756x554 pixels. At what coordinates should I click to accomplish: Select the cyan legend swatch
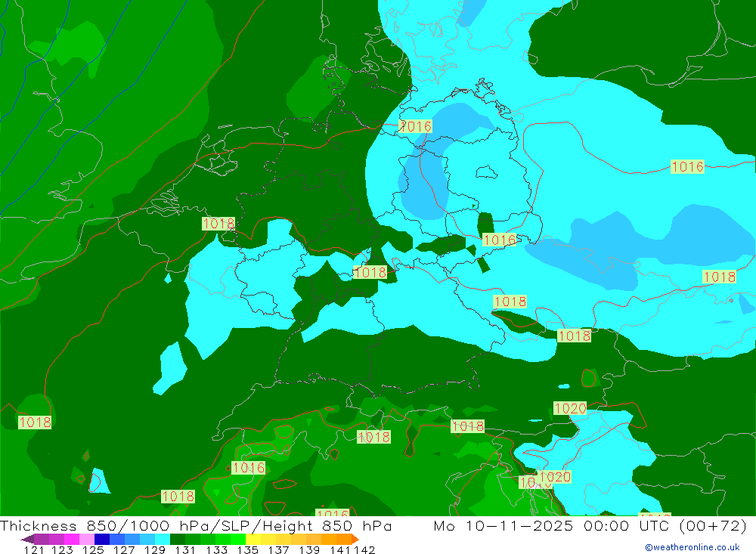163,539
